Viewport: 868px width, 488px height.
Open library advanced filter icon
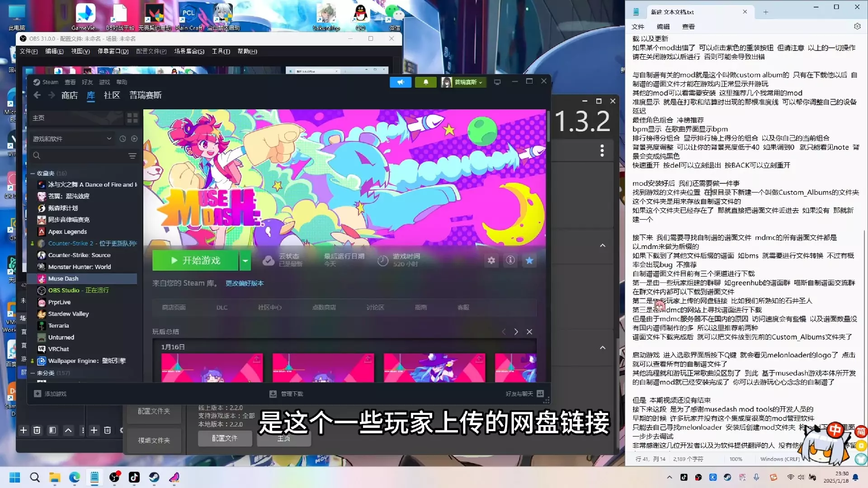click(132, 156)
